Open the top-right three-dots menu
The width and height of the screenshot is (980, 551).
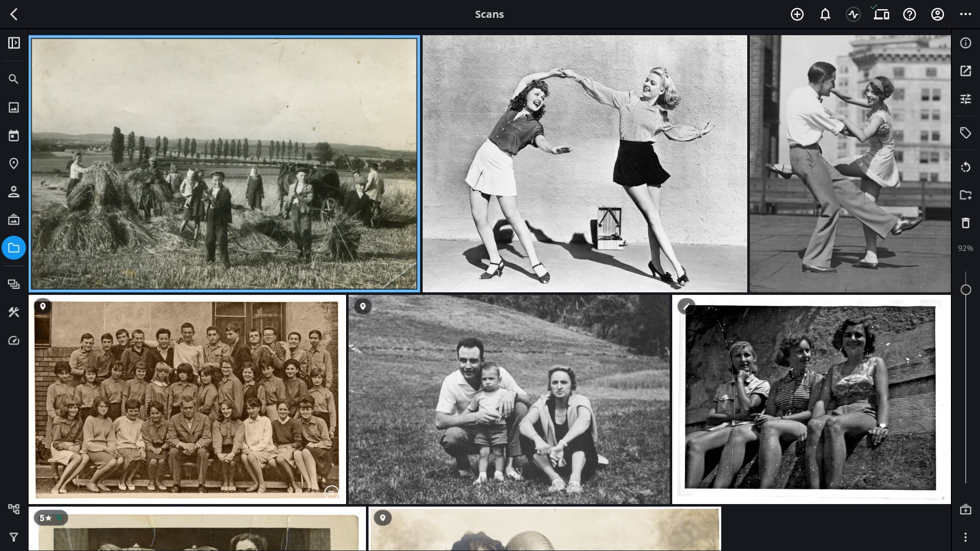tap(966, 14)
